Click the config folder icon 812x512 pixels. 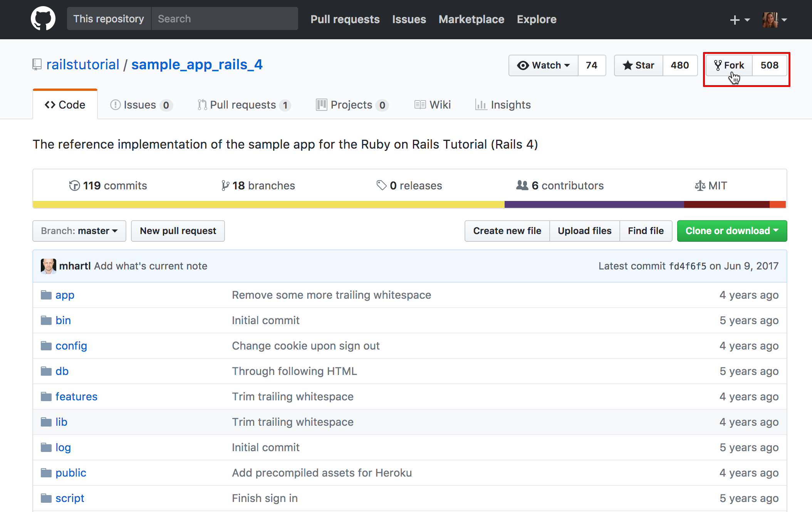coord(46,346)
